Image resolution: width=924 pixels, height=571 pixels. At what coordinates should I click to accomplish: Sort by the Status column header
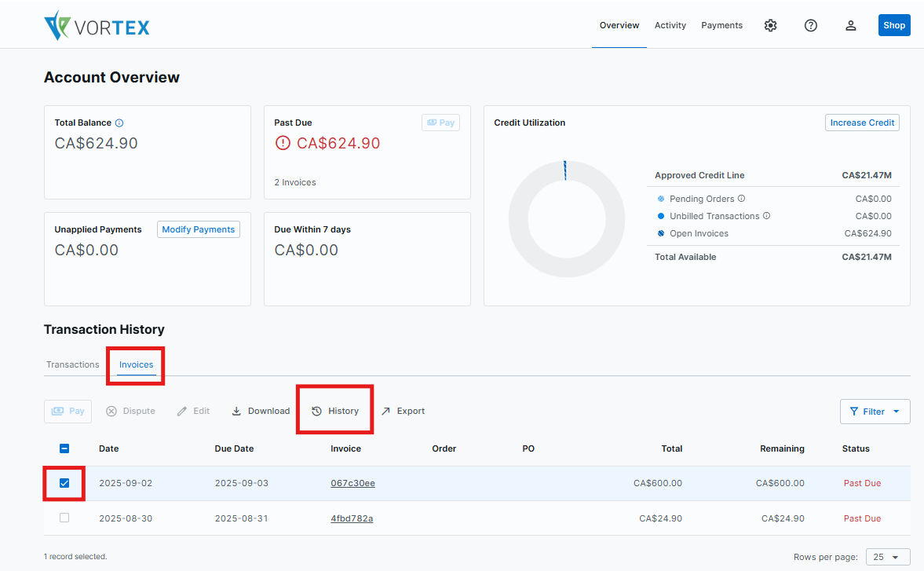click(856, 448)
